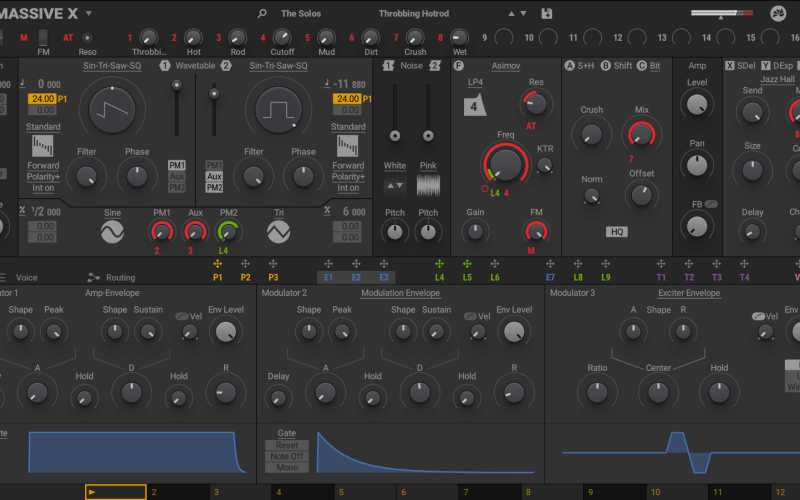The width and height of the screenshot is (800, 500).
Task: Select insert effect slot A S+H
Action: coord(579,66)
